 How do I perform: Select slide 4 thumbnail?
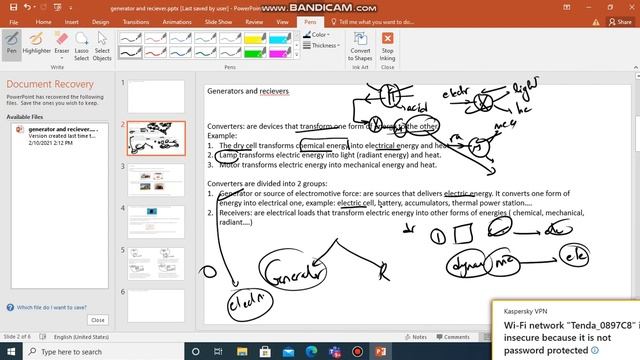coord(156,222)
